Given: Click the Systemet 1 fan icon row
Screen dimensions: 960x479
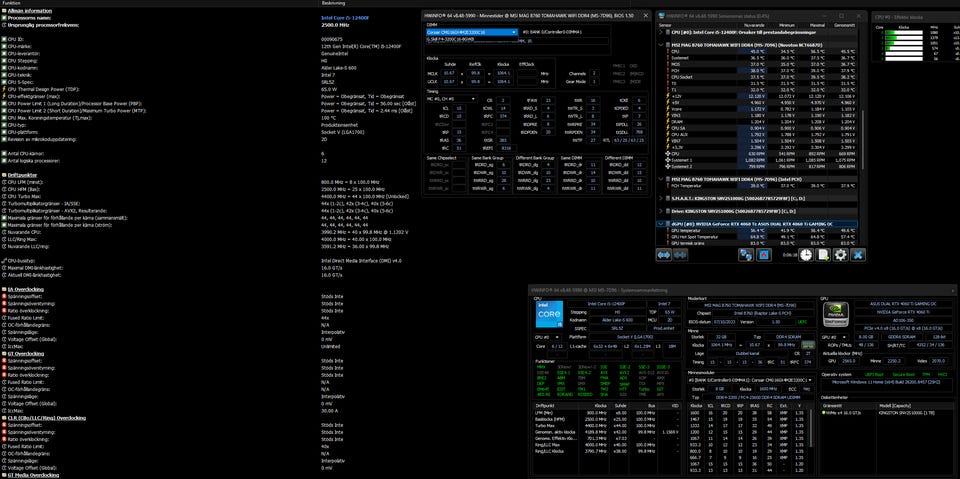Looking at the screenshot, I should (667, 160).
